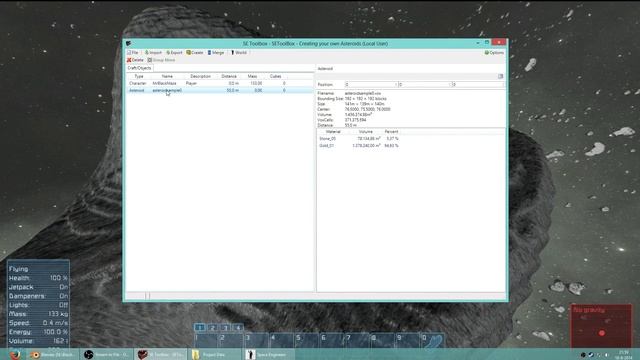Viewport: 640px width, 360px height.
Task: Sort list by Distance column header
Action: click(x=229, y=76)
